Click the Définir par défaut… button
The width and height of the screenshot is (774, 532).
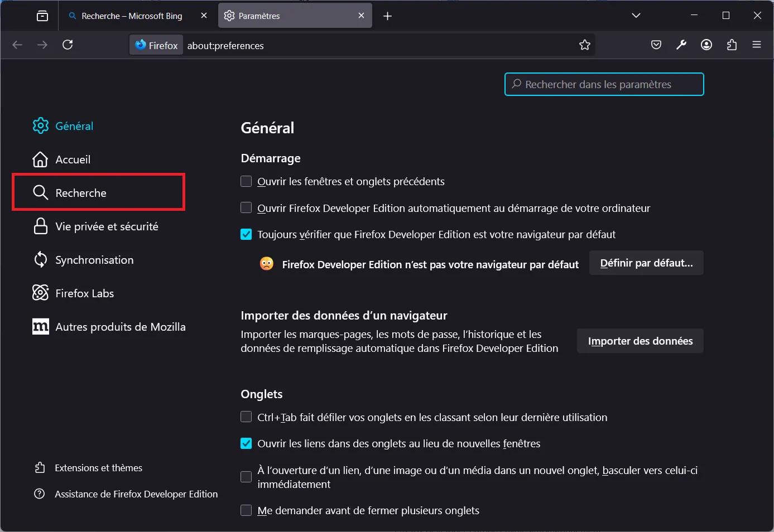pyautogui.click(x=646, y=263)
